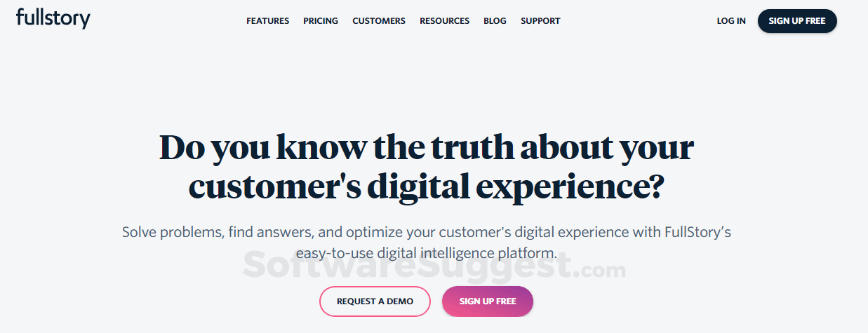Visit the Blog link

point(495,21)
